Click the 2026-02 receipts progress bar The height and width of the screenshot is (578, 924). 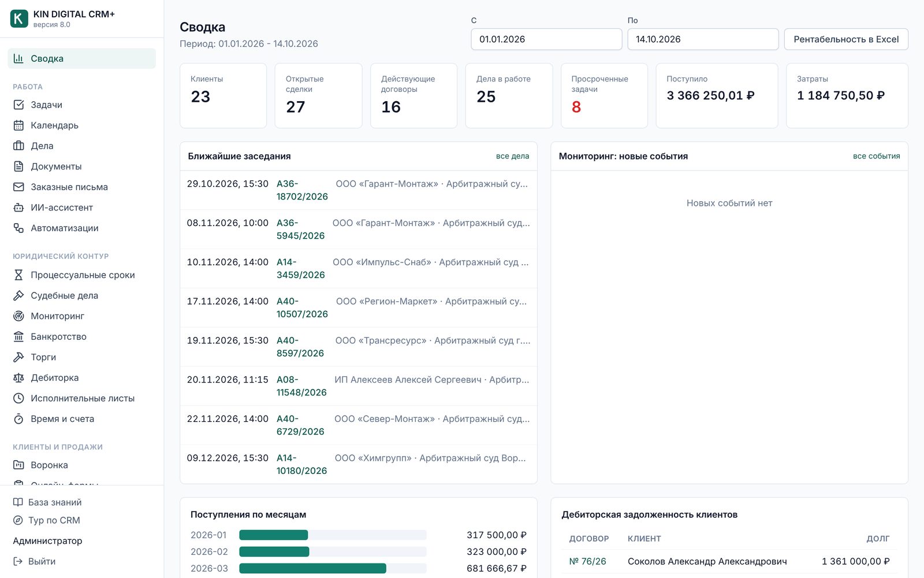333,552
